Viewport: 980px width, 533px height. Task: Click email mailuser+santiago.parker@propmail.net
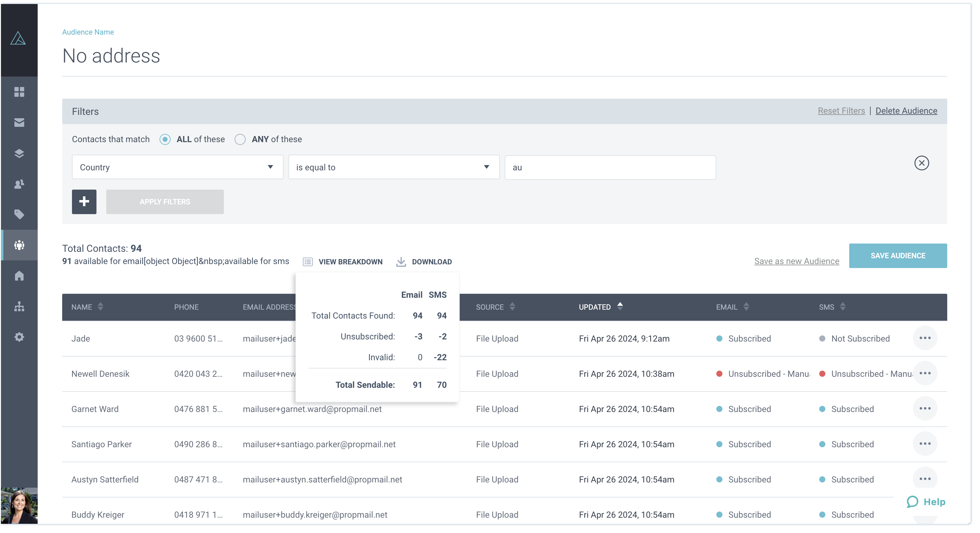[x=319, y=444]
